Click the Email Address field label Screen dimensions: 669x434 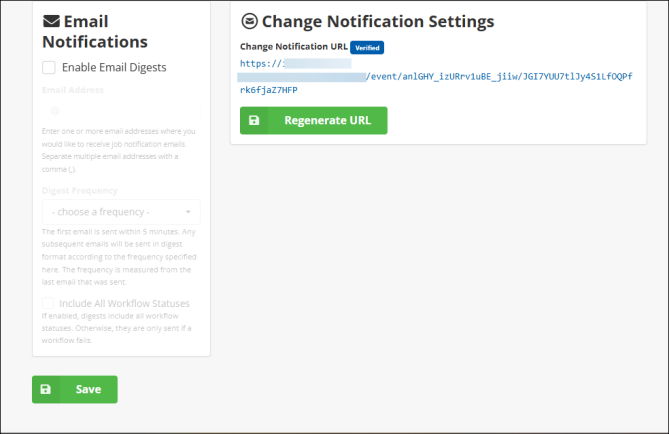(x=73, y=90)
